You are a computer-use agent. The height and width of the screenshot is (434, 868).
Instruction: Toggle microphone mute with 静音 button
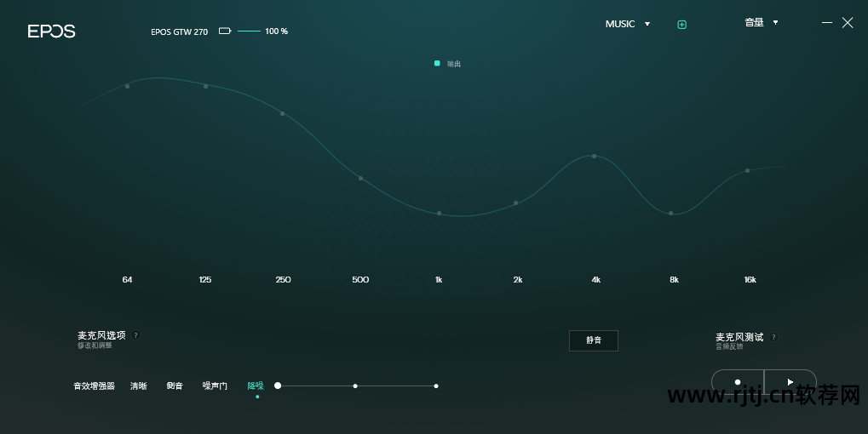point(594,340)
